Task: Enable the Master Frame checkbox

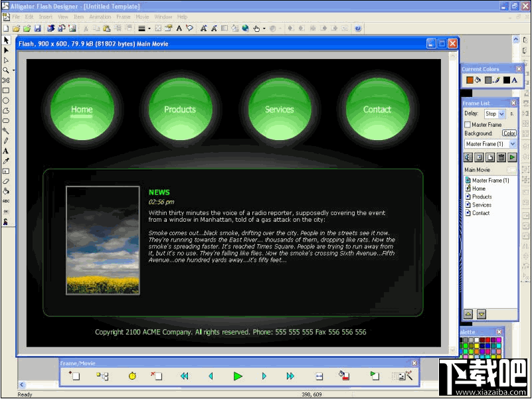Action: tap(468, 125)
